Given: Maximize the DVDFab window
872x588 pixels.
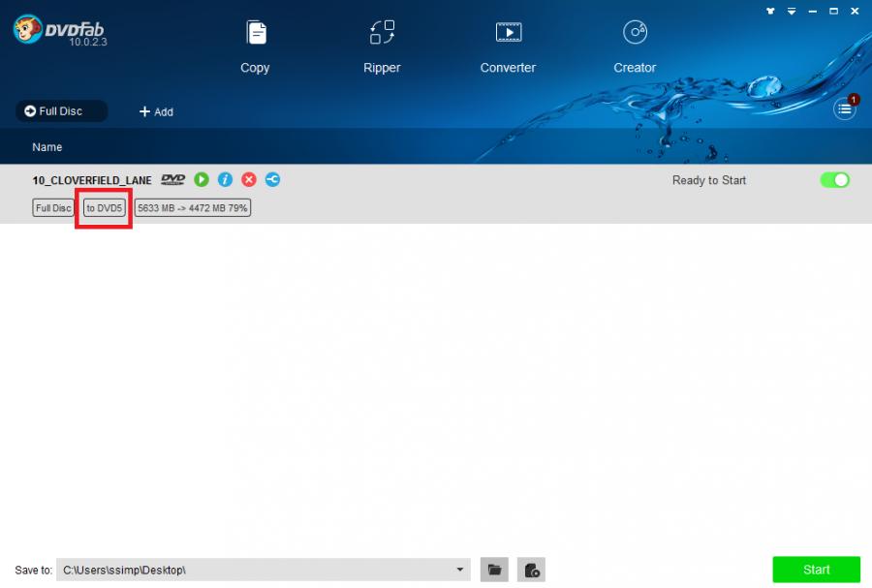Looking at the screenshot, I should tap(833, 11).
